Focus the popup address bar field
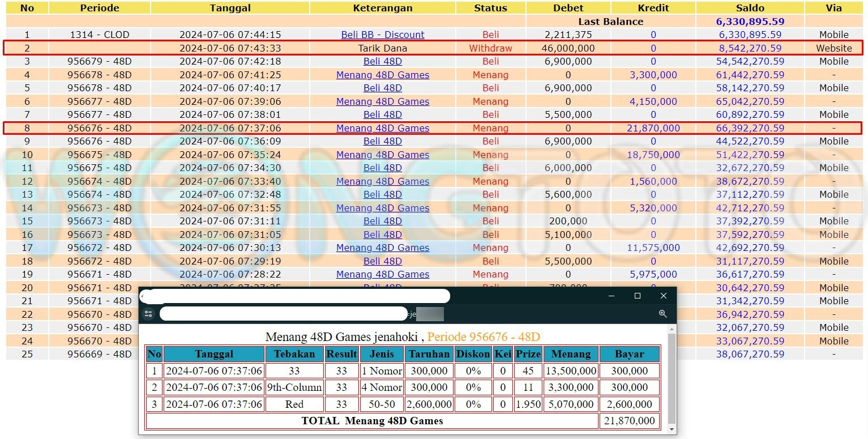Viewport: 868px width, 439px height. coord(283,314)
